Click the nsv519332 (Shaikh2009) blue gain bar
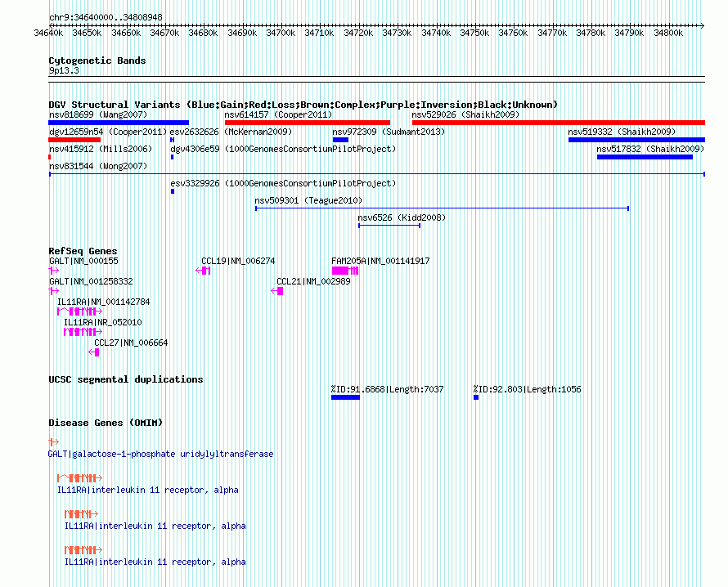Viewport: 728px width, 587px height. pyautogui.click(x=636, y=140)
